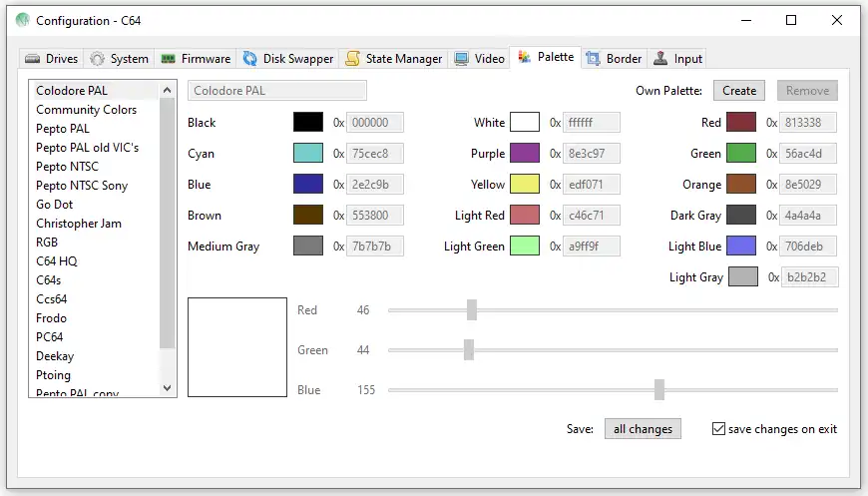Click the Firmware tab chip icon
Image resolution: width=868 pixels, height=496 pixels.
tap(168, 59)
